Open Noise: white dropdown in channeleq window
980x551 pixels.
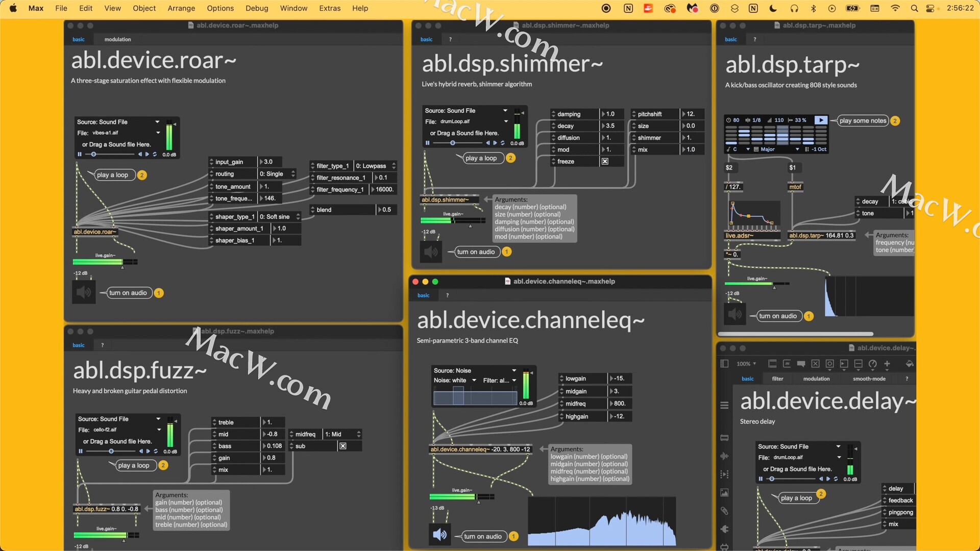455,380
